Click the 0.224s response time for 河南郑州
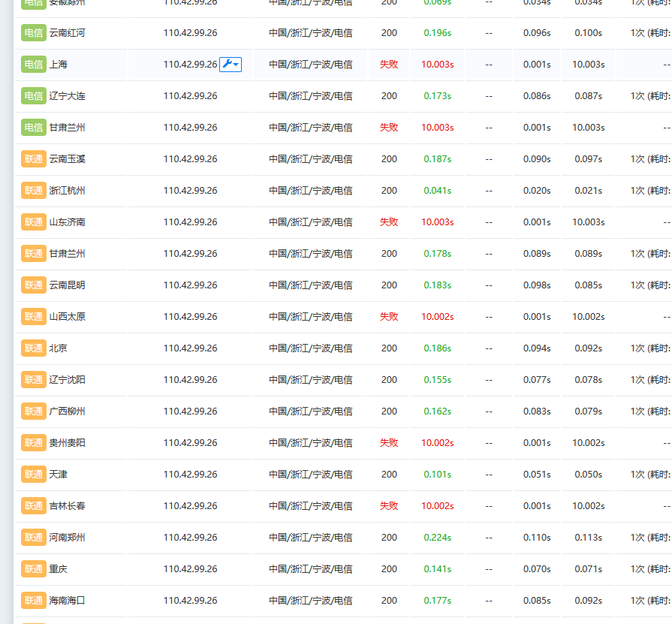The width and height of the screenshot is (672, 624). [x=437, y=538]
